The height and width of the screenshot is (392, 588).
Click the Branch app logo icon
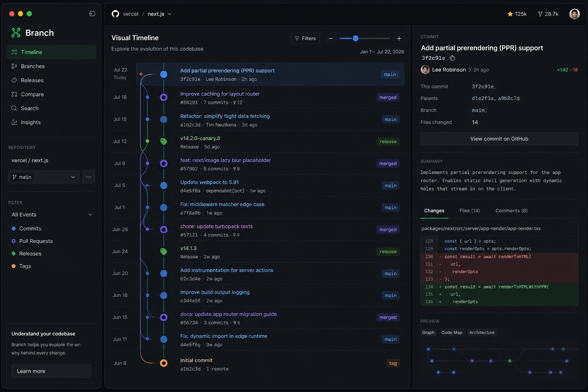(x=16, y=33)
